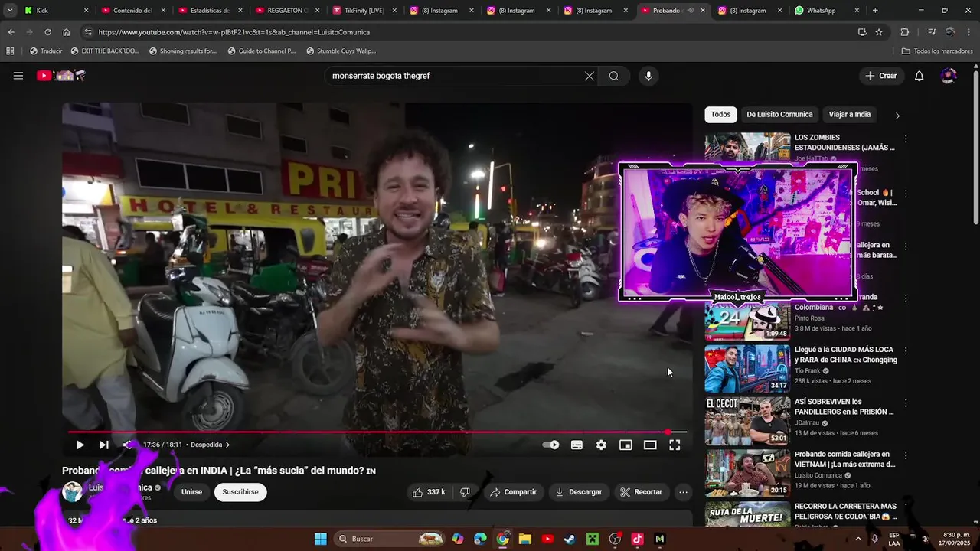This screenshot has width=980, height=551.
Task: Toggle subtitles with the captions button
Action: point(577,445)
